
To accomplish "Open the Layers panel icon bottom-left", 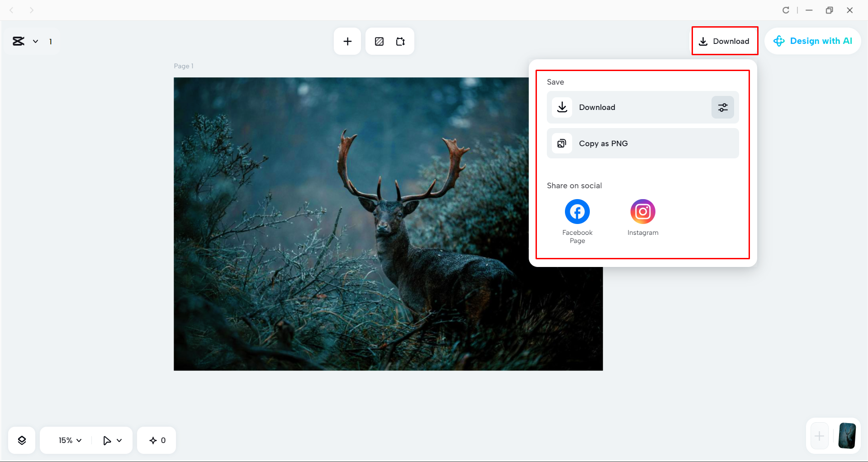I will [21, 439].
